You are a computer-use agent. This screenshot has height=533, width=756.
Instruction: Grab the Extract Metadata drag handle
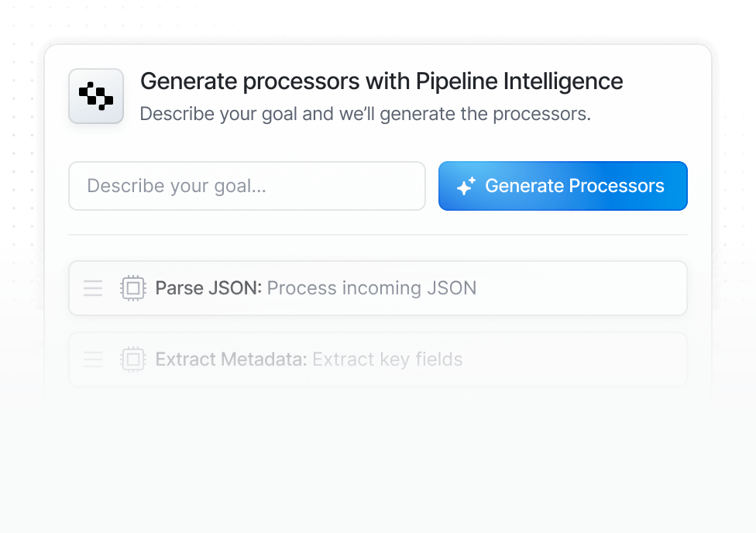click(93, 359)
